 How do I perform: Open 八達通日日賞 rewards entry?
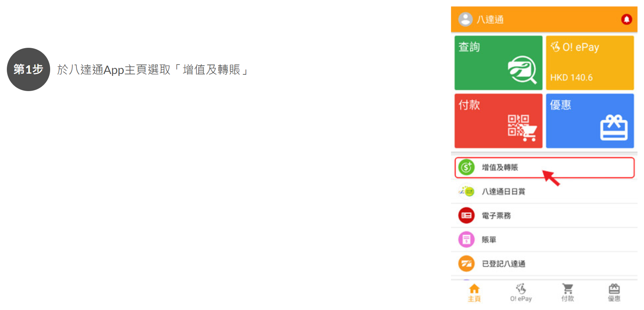(x=544, y=192)
